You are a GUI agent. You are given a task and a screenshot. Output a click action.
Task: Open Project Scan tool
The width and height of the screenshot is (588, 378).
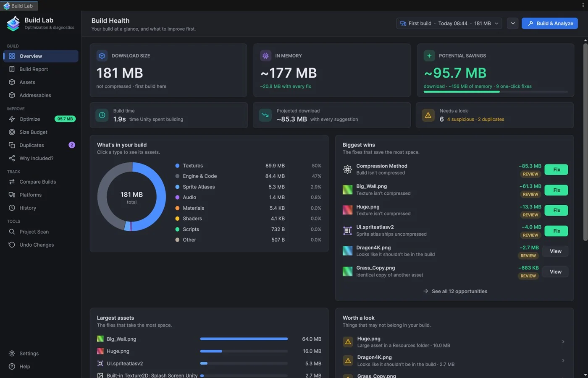click(x=41, y=232)
